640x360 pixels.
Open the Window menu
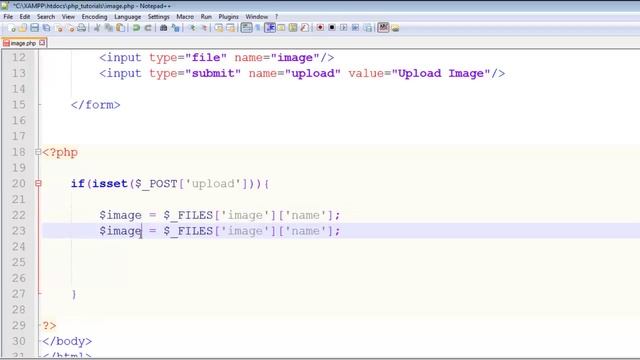pyautogui.click(x=256, y=17)
